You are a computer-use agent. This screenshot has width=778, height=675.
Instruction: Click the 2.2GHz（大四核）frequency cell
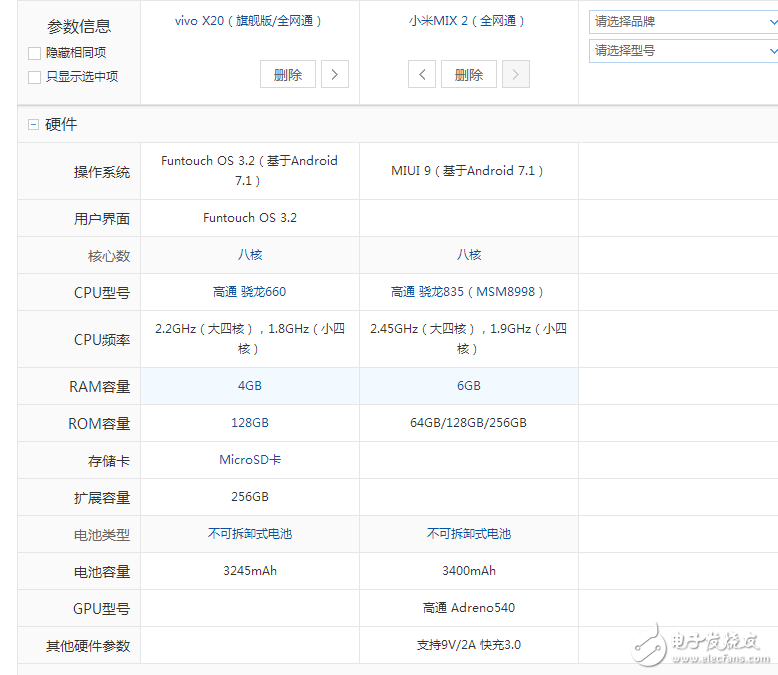(250, 339)
